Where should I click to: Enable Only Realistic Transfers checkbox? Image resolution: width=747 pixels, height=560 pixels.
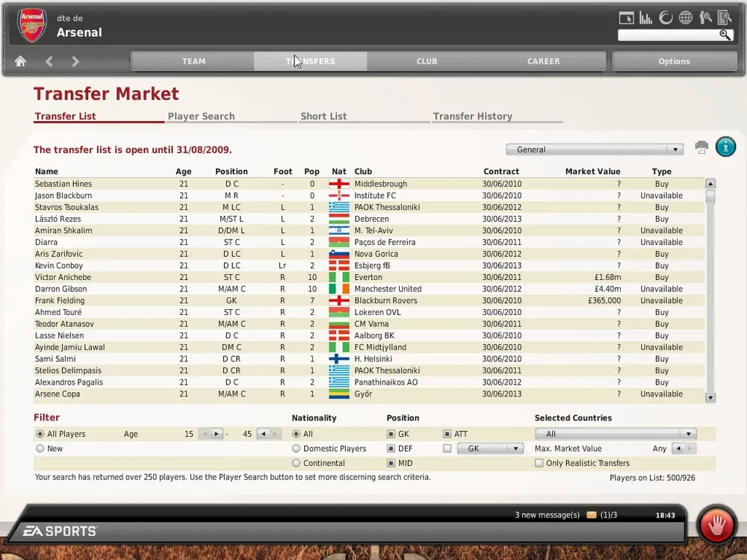coord(539,463)
